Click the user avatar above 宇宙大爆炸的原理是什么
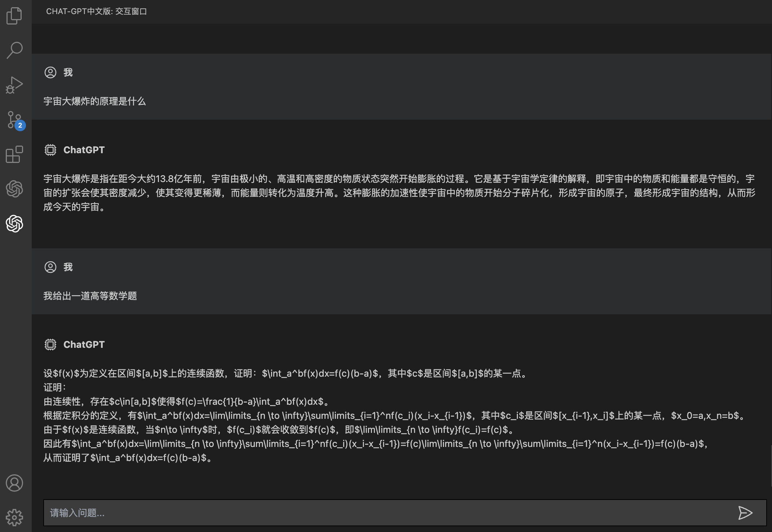 click(50, 72)
